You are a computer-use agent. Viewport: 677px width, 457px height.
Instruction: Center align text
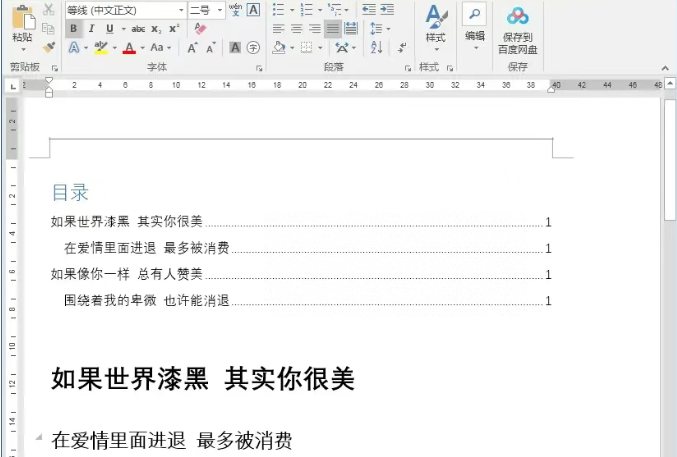[x=297, y=29]
